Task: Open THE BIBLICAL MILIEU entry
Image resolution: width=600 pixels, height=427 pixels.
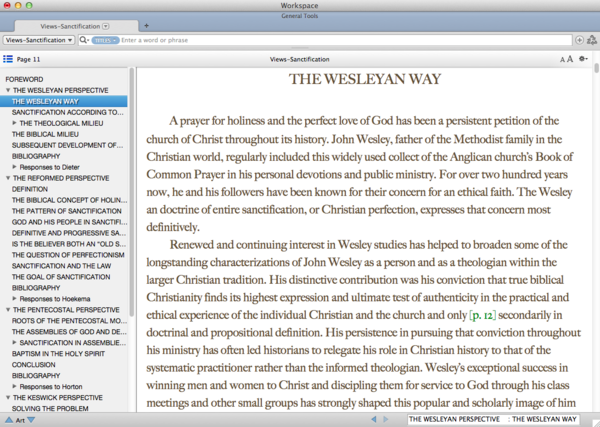Action: point(45,134)
